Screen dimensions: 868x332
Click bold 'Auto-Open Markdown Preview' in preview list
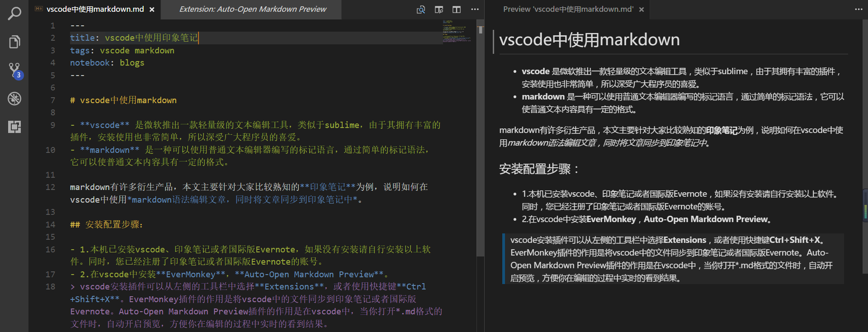(x=705, y=219)
